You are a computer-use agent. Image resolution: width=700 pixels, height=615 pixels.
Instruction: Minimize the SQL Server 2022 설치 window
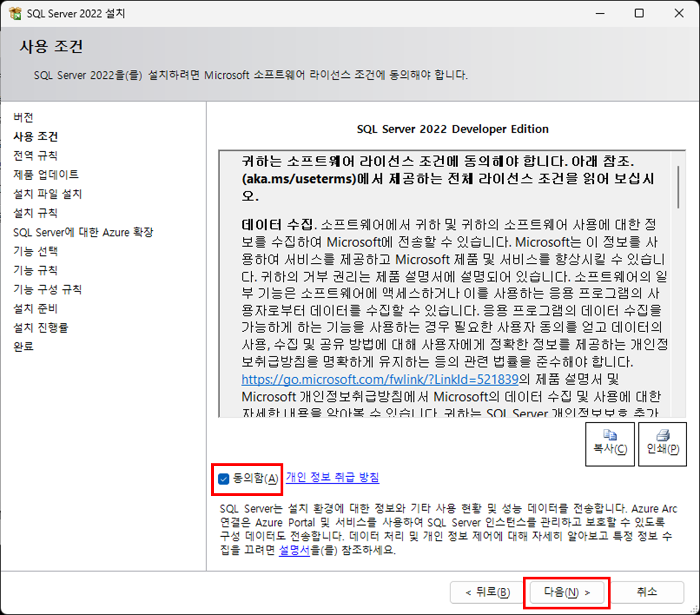[x=600, y=13]
